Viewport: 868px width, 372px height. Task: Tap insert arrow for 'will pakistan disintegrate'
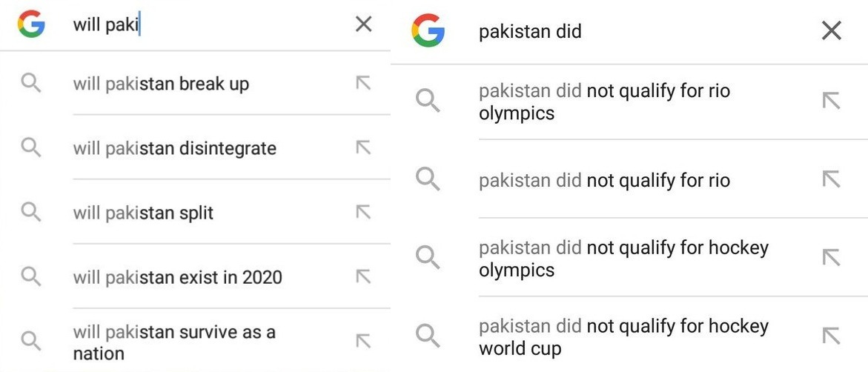coord(363,147)
